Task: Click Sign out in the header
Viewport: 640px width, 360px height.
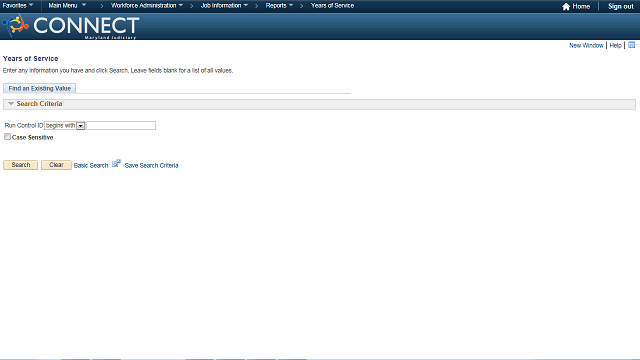Action: coord(621,7)
